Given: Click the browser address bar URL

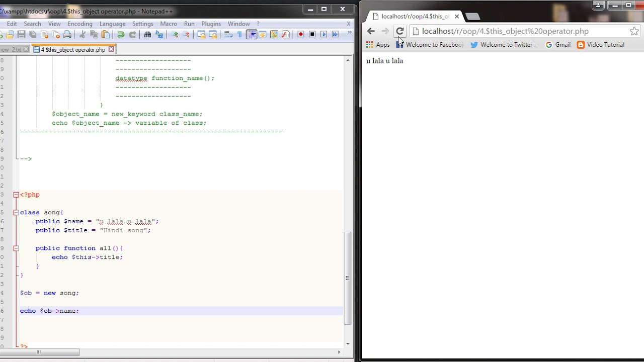Looking at the screenshot, I should pyautogui.click(x=505, y=31).
